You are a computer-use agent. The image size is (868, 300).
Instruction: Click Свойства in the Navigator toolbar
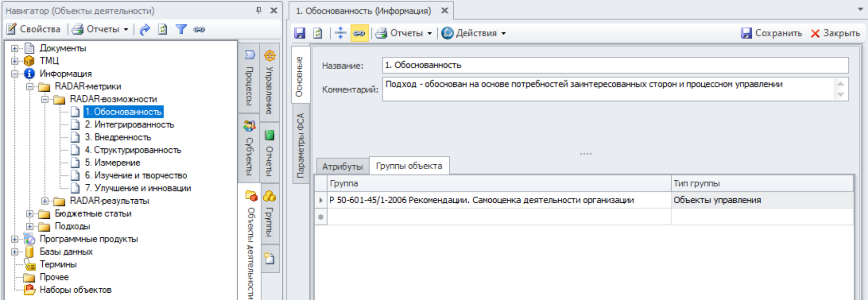34,30
